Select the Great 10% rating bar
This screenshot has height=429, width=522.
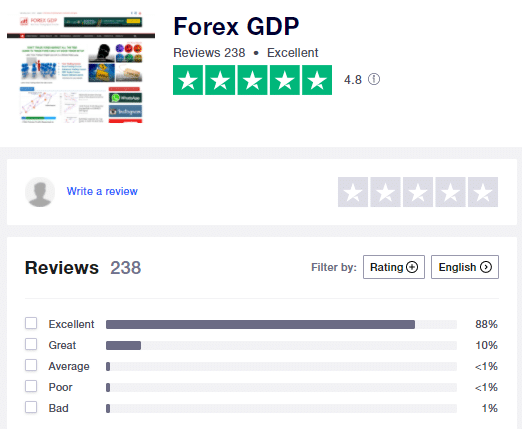281,345
